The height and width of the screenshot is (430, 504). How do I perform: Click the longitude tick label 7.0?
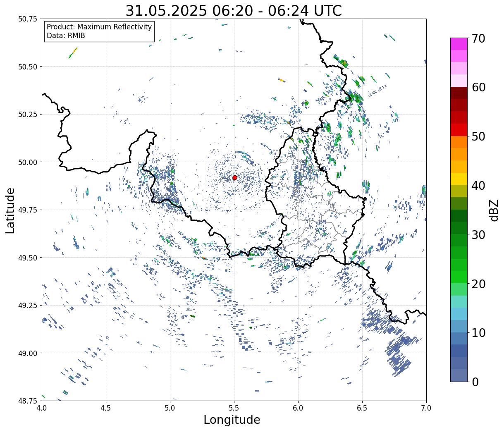[x=426, y=408]
